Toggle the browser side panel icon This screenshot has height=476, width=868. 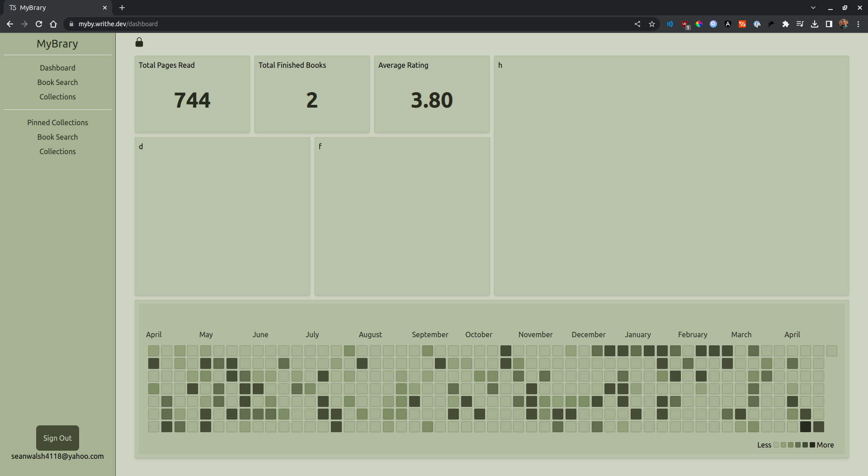pos(829,24)
